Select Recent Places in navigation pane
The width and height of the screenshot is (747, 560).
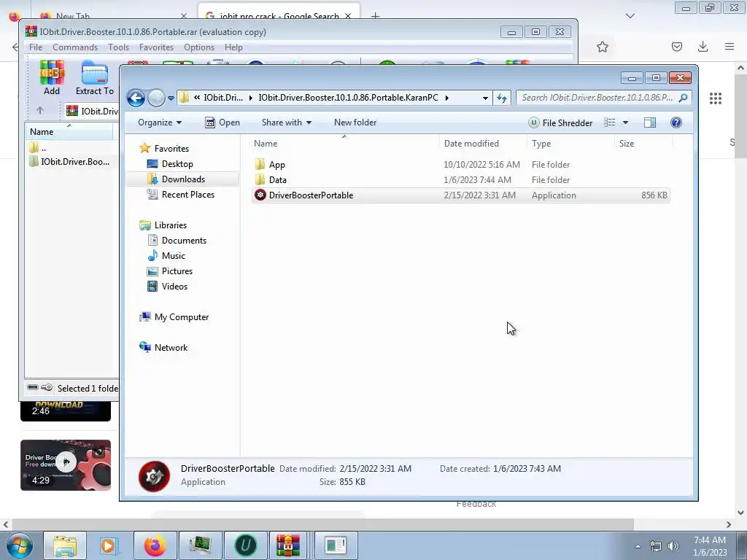pyautogui.click(x=181, y=194)
